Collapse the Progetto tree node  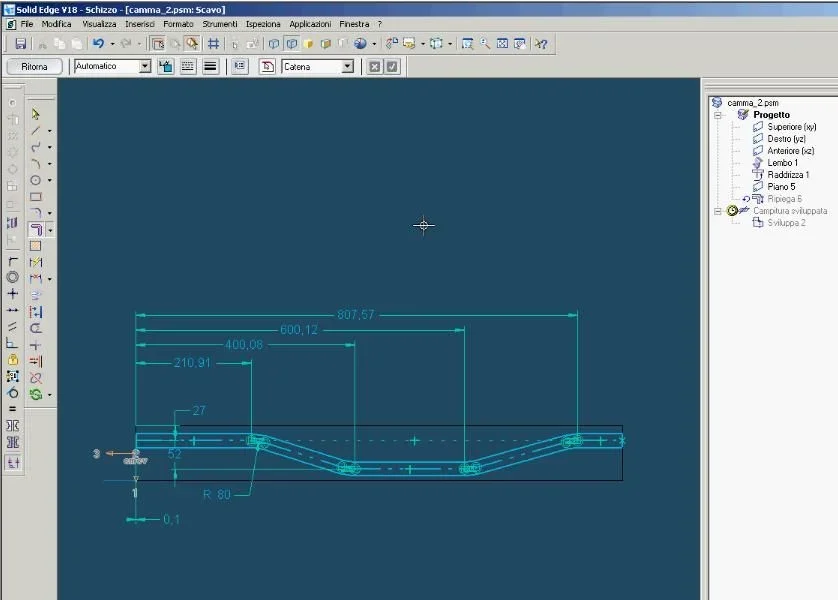718,115
